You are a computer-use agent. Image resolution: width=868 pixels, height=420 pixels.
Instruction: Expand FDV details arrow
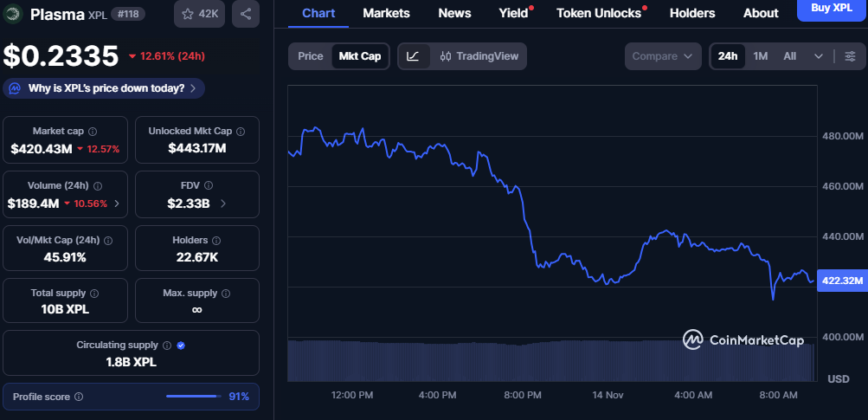tap(223, 204)
